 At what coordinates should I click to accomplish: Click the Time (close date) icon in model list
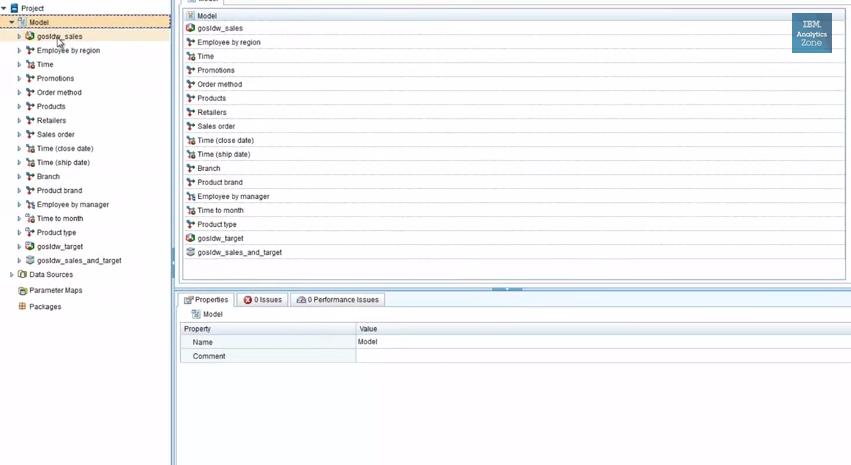(x=190, y=140)
